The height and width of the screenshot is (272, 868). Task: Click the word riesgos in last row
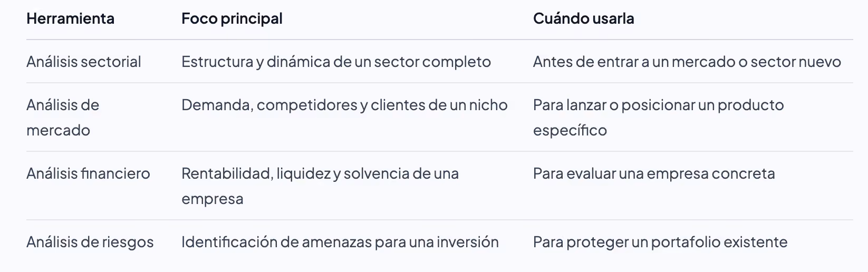[128, 242]
